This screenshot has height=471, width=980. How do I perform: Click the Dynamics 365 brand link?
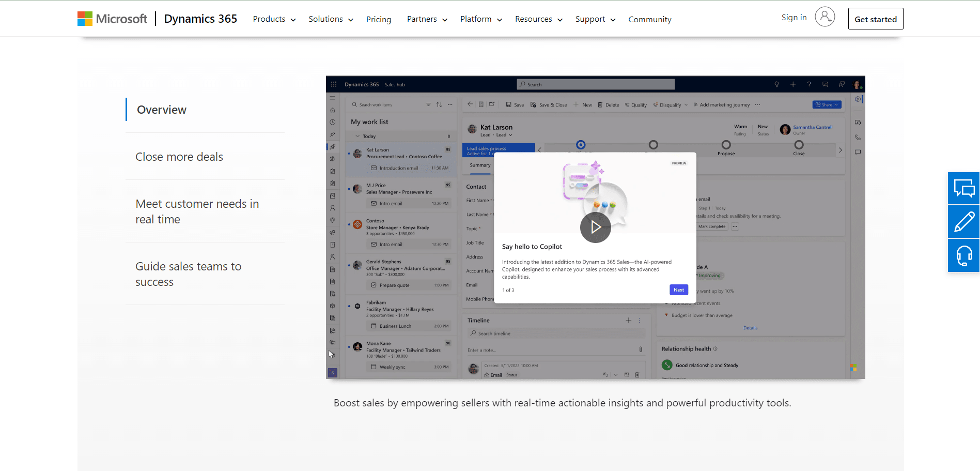pyautogui.click(x=200, y=19)
